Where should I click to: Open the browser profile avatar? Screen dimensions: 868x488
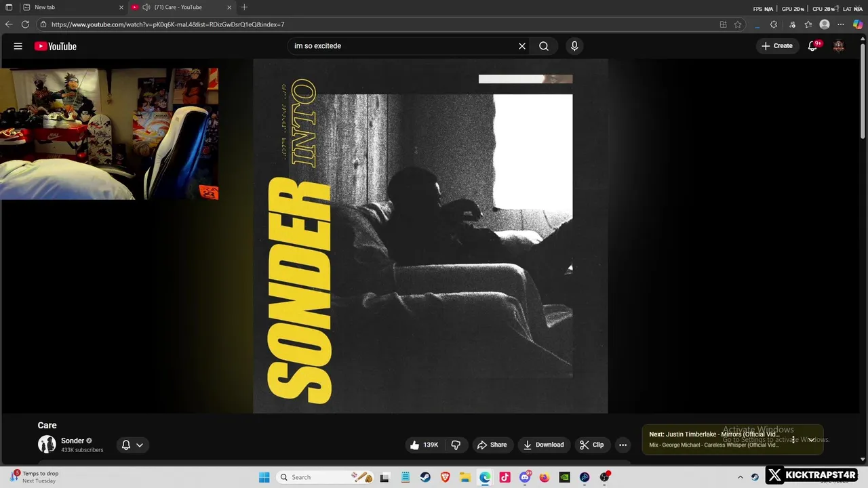pyautogui.click(x=825, y=24)
